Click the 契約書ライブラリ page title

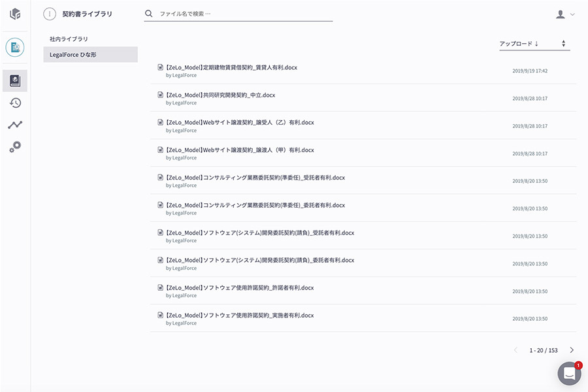(x=87, y=14)
